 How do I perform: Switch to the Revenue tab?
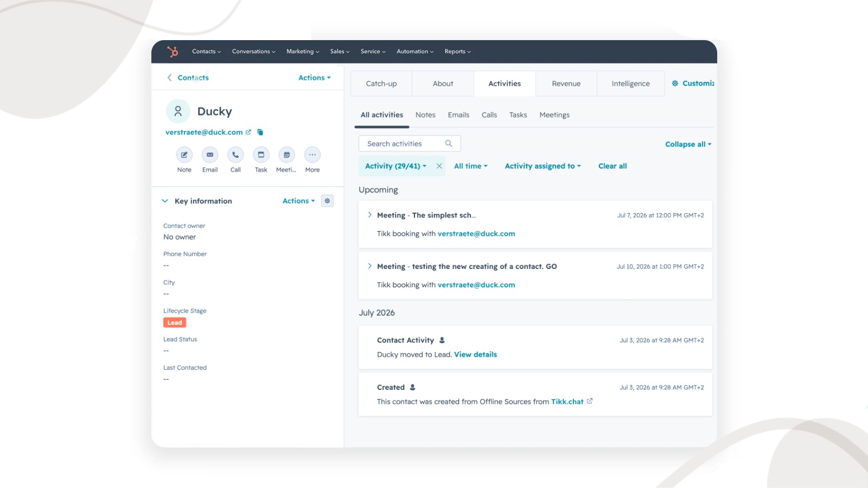566,84
